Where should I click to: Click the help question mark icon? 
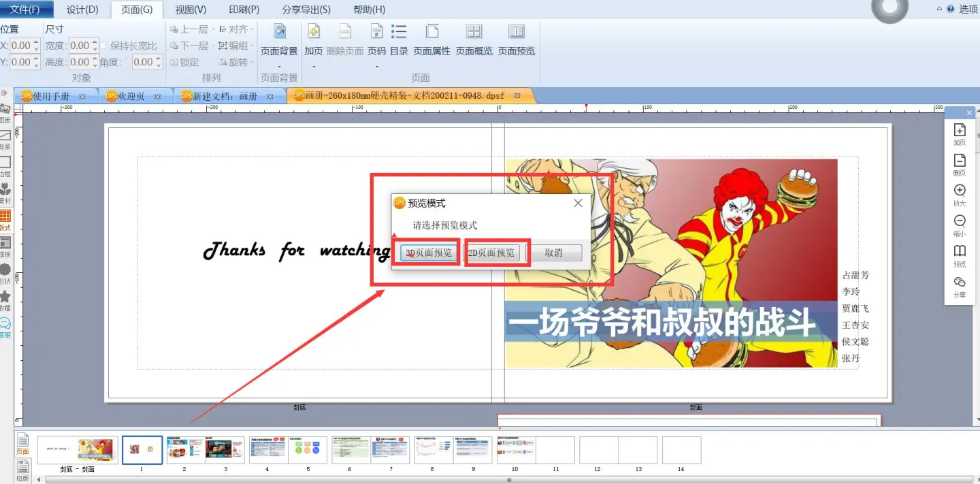(950, 9)
